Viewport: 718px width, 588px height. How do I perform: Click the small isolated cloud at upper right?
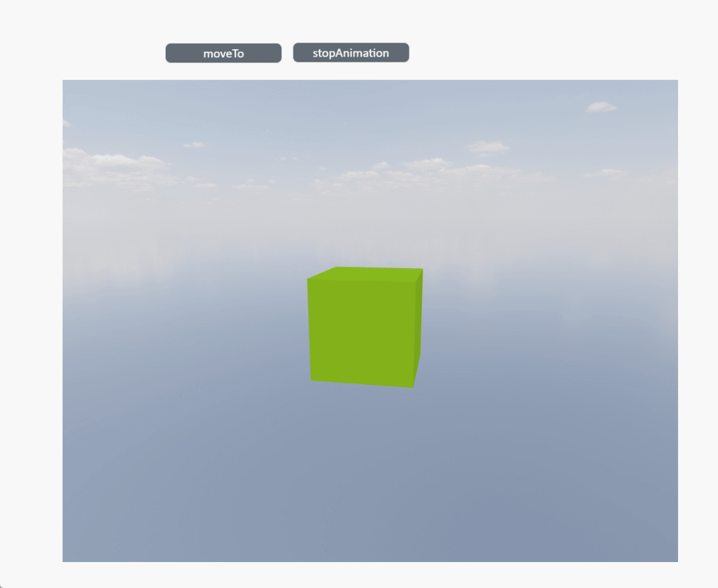[x=602, y=107]
